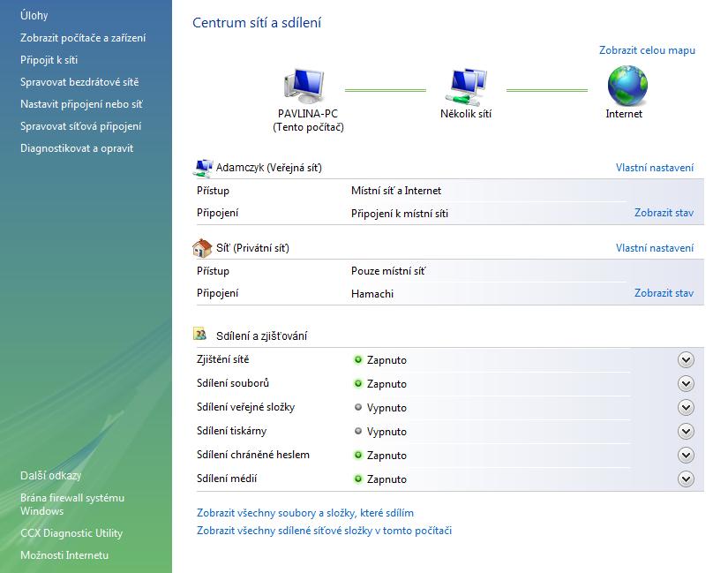728x573 pixels.
Task: Click the Sdílení a zjišťování heading
Action: click(x=261, y=336)
